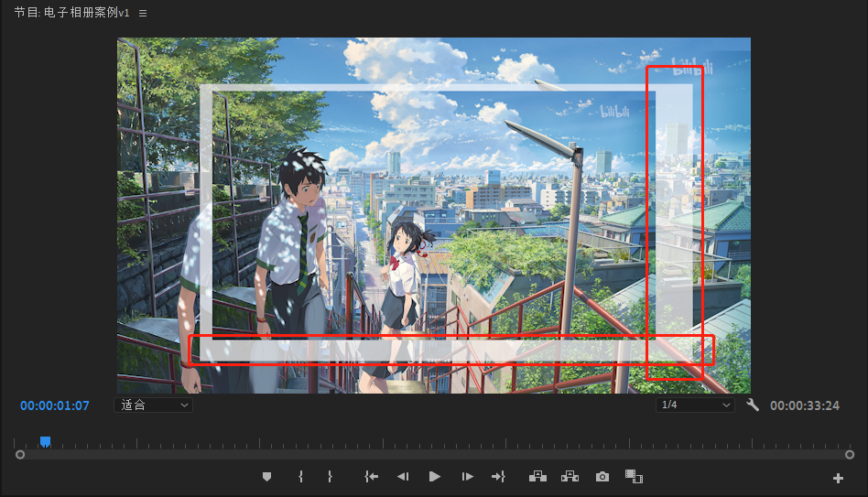Image resolution: width=868 pixels, height=497 pixels.
Task: Open the wrench Settings menu
Action: click(753, 405)
